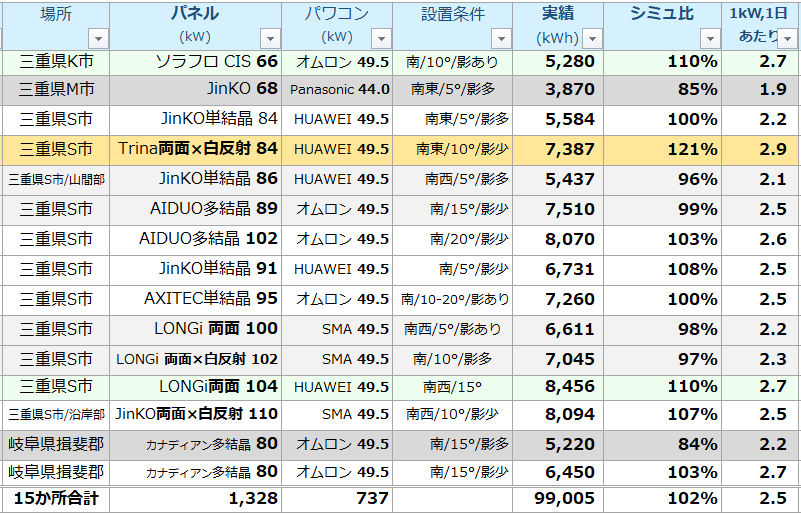Select the 1,328 panel total cell

pos(196,498)
